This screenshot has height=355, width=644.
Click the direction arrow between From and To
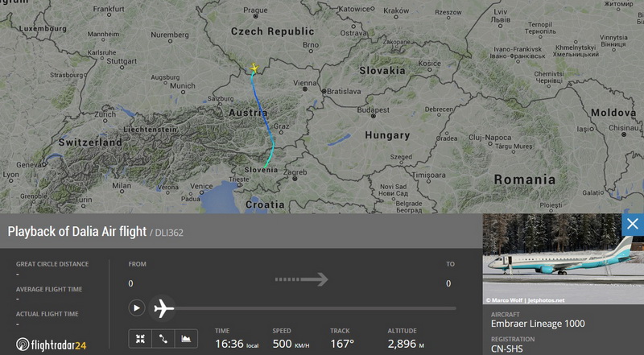click(x=301, y=279)
